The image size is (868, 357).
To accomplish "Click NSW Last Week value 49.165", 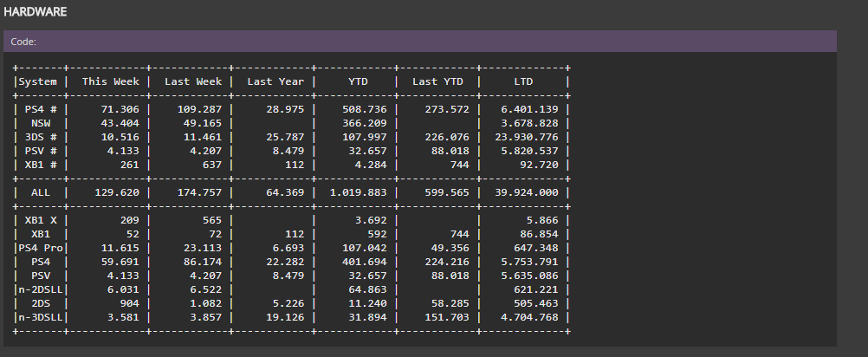I will point(203,123).
